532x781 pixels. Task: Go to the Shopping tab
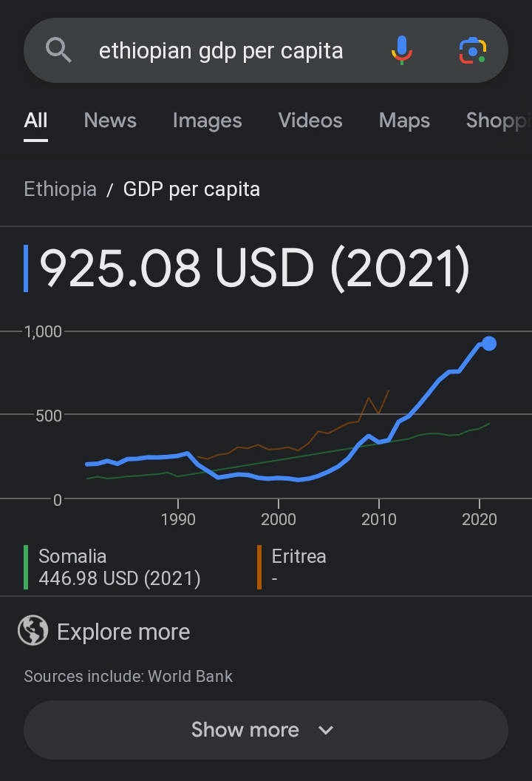498,120
